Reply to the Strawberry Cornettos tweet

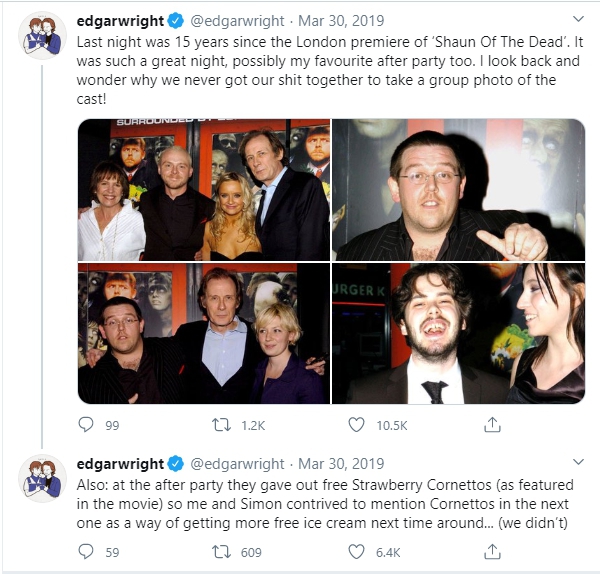tap(86, 551)
